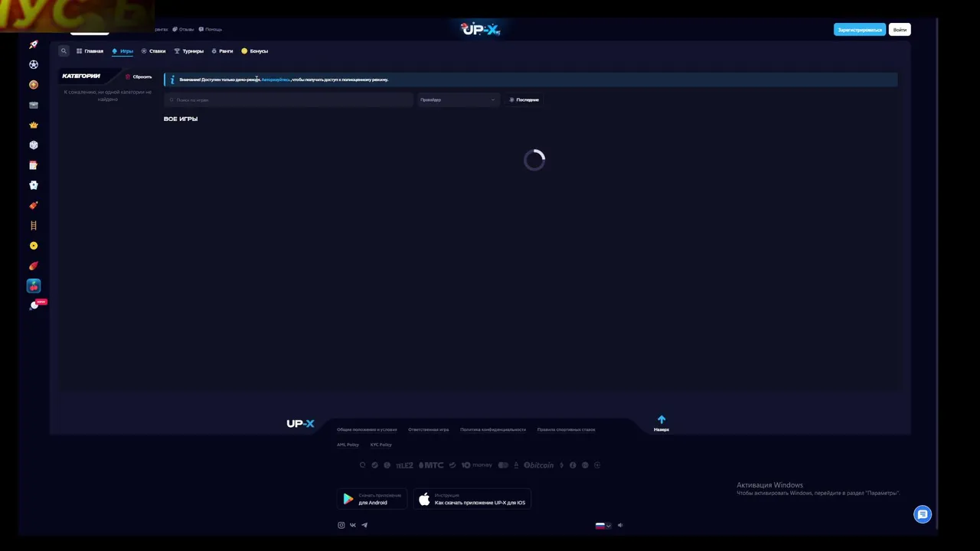Viewport: 980px width, 551px height.
Task: Open the VK social link
Action: point(353,525)
